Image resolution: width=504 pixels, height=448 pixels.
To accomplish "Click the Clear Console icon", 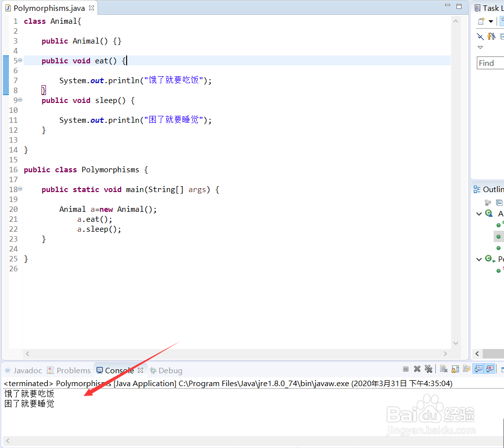I will click(444, 369).
